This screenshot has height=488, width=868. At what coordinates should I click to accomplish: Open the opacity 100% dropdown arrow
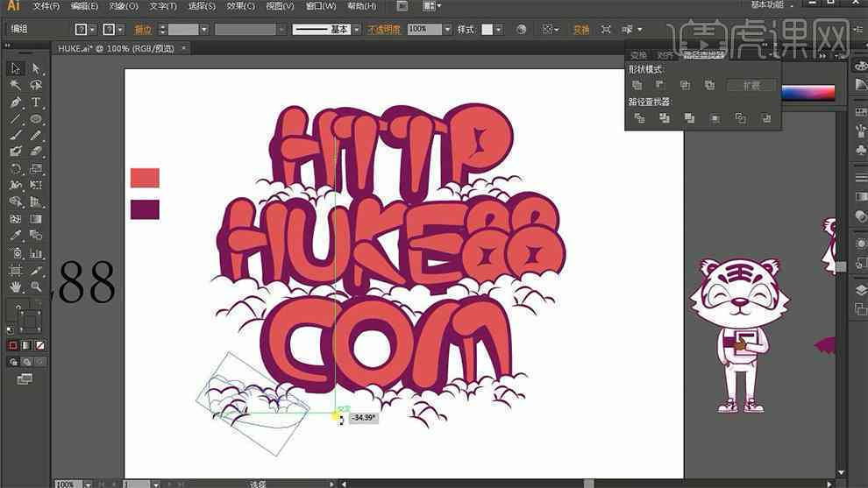tap(447, 29)
